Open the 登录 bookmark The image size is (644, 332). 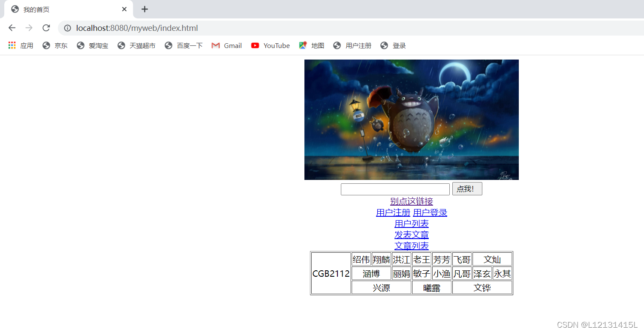(x=393, y=45)
